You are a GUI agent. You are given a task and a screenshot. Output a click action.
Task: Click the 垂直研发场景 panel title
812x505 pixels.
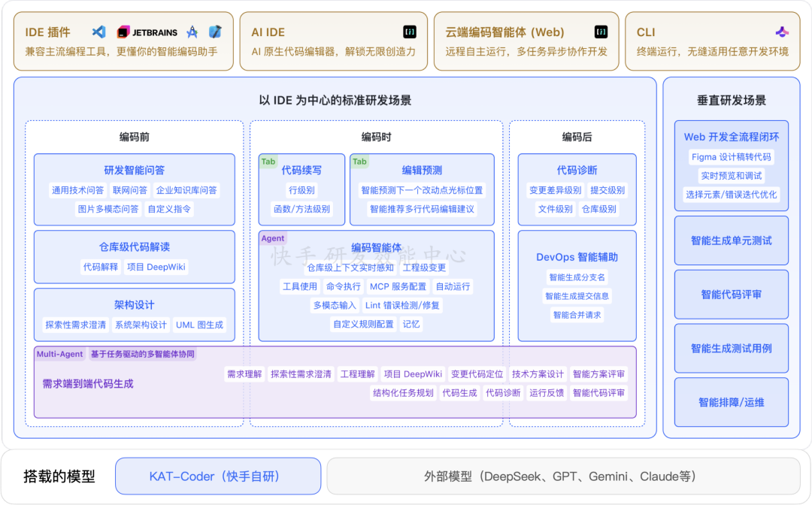(732, 101)
